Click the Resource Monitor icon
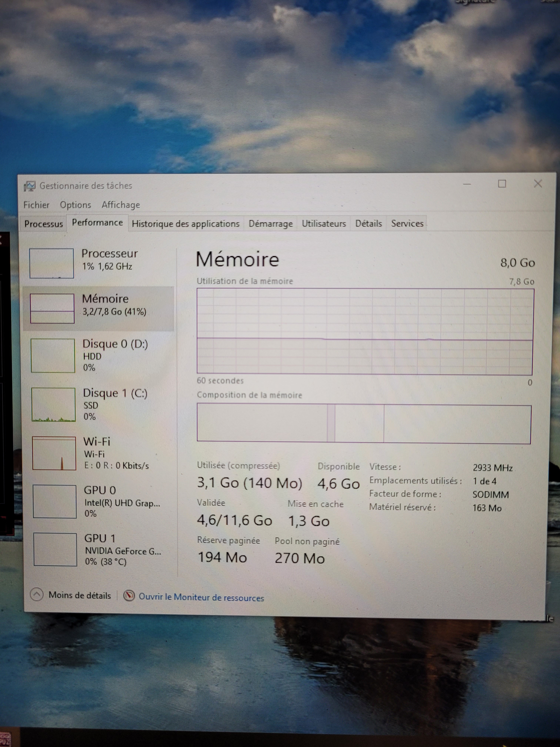560x747 pixels. (129, 596)
